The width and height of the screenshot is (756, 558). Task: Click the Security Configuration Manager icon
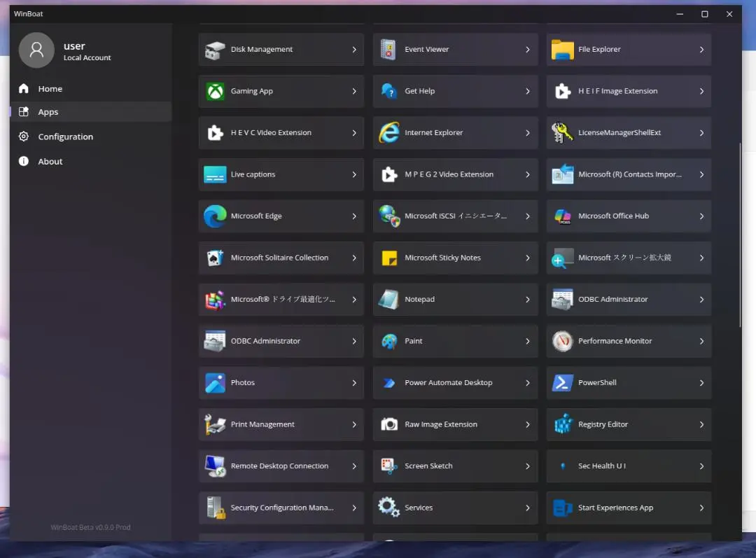[215, 508]
